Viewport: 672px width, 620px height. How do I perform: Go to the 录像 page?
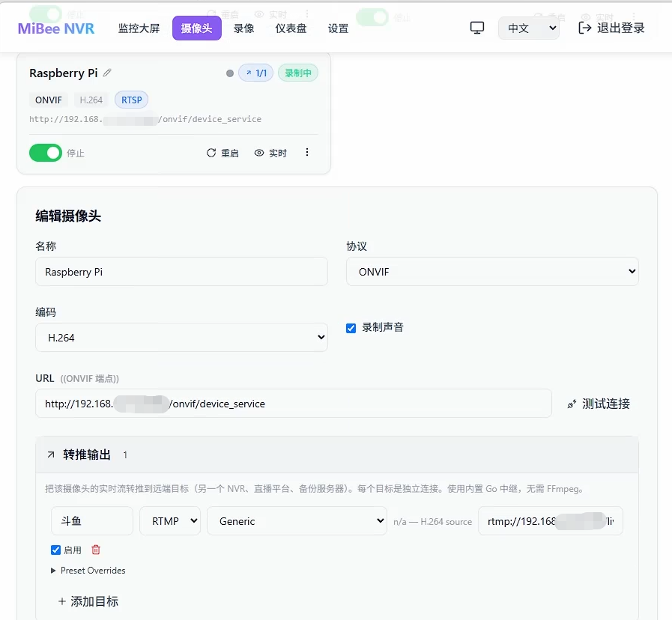[244, 28]
